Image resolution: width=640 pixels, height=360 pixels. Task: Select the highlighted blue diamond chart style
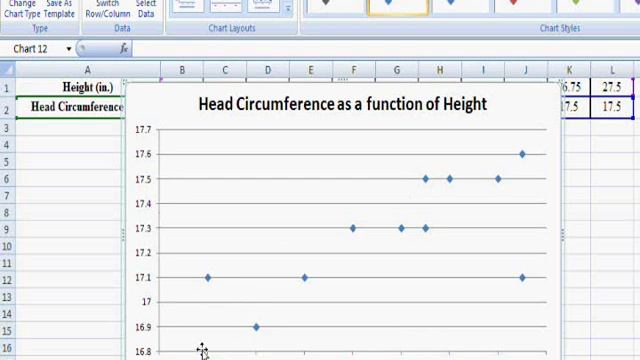[398, 7]
